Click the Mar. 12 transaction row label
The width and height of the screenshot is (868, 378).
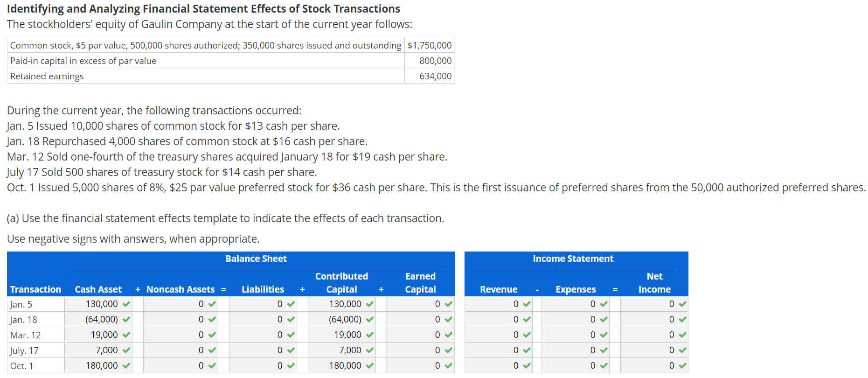(25, 335)
